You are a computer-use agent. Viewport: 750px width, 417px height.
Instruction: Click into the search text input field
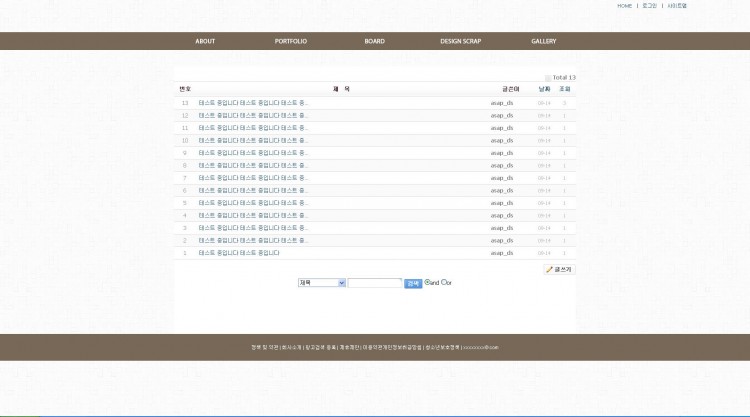[x=374, y=283]
